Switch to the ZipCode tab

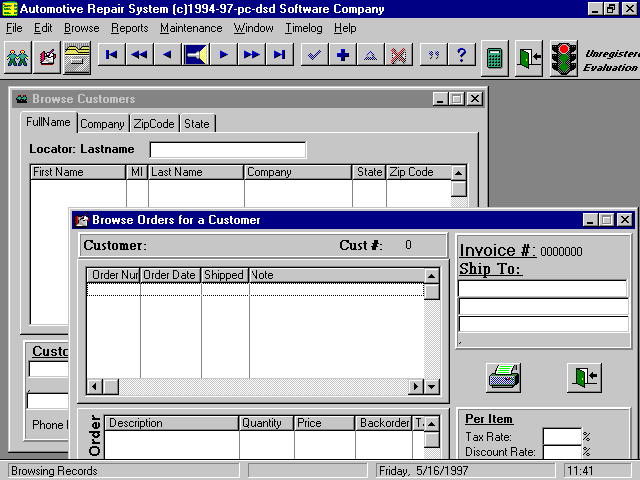[x=154, y=124]
